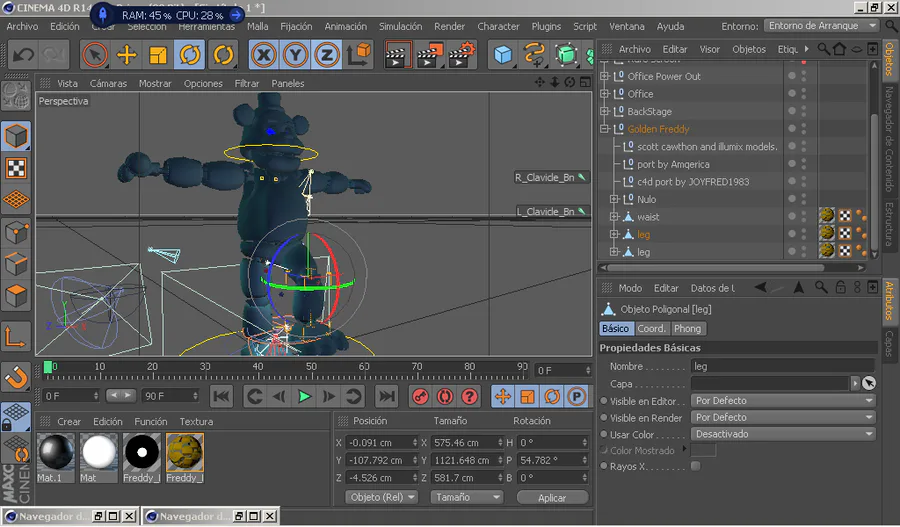This screenshot has width=900, height=527.
Task: Toggle position key recording in timeline bar
Action: (503, 396)
